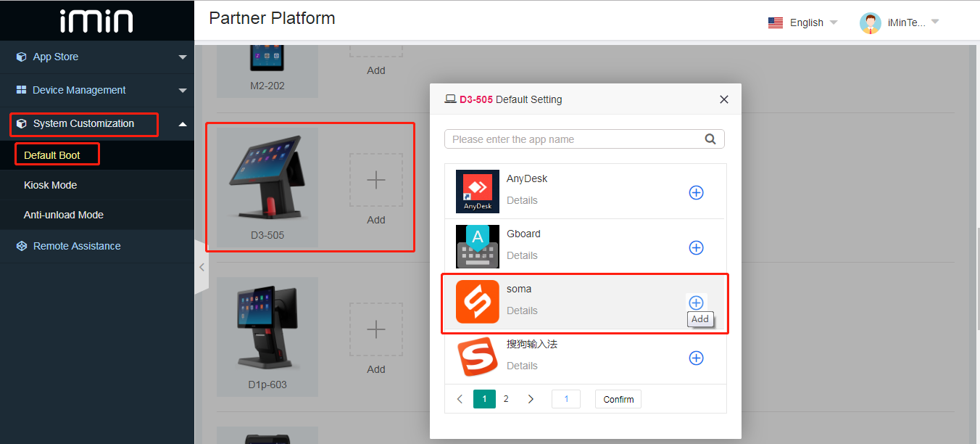980x444 pixels.
Task: Add 搜狗输入法 app with plus icon
Action: [696, 358]
